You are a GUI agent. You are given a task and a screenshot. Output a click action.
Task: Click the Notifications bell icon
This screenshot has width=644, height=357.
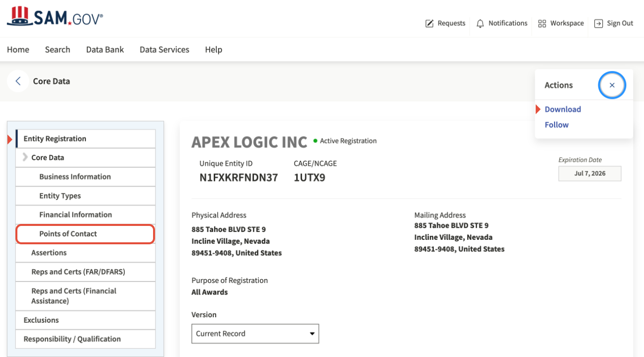point(480,23)
